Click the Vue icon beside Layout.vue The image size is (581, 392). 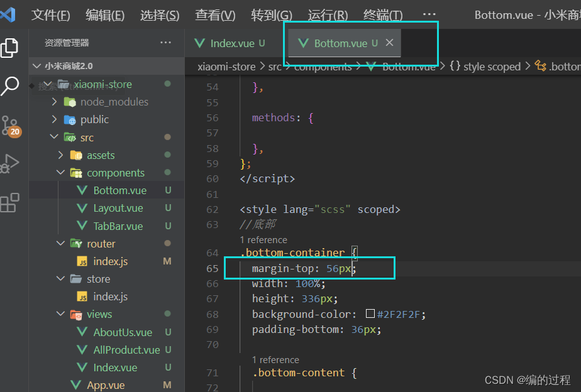(x=82, y=208)
